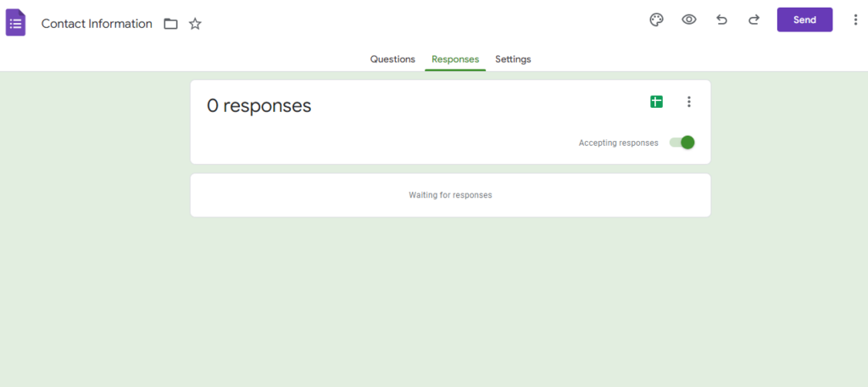
Task: Click the Send button
Action: pyautogui.click(x=804, y=20)
